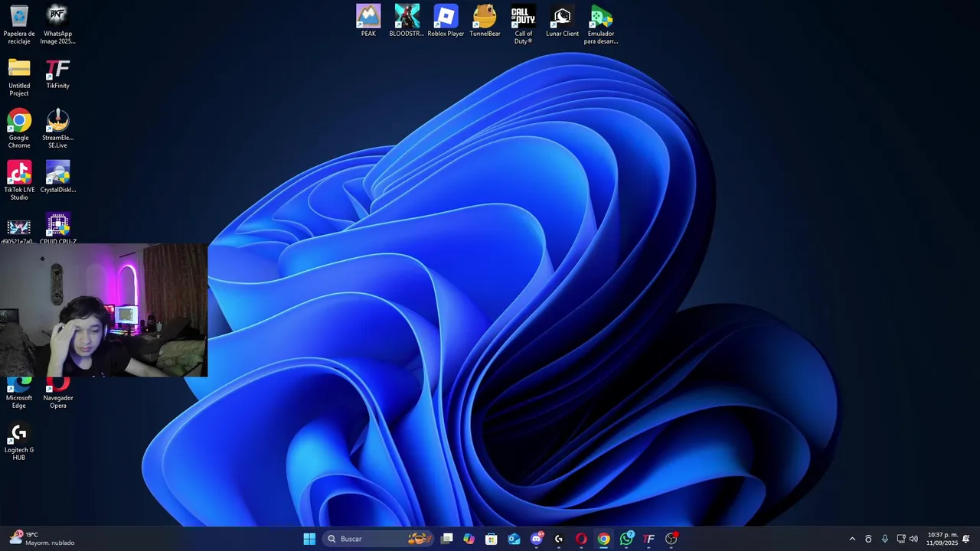
Task: Select the Emulador para desarr... shortcut
Action: click(601, 24)
